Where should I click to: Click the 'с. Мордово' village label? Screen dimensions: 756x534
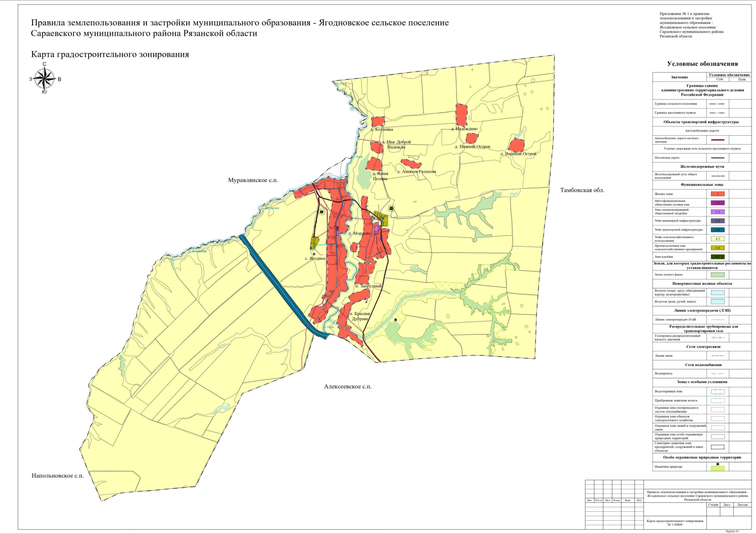pyautogui.click(x=359, y=233)
